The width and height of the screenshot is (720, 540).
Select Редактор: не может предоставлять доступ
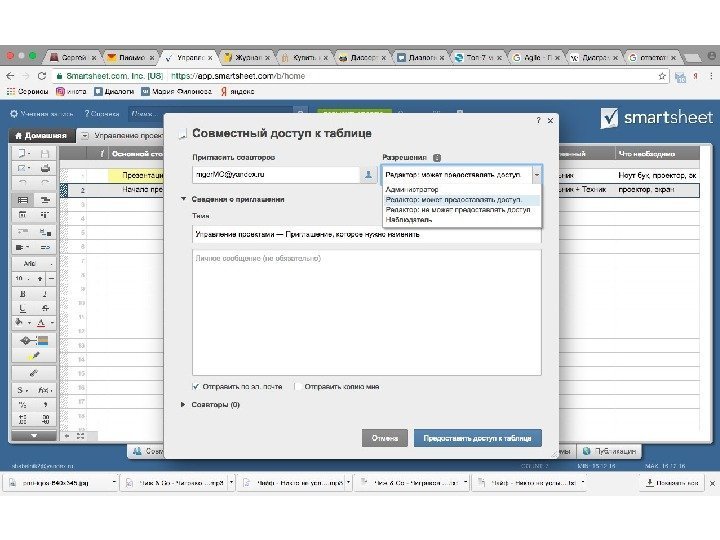tap(462, 210)
